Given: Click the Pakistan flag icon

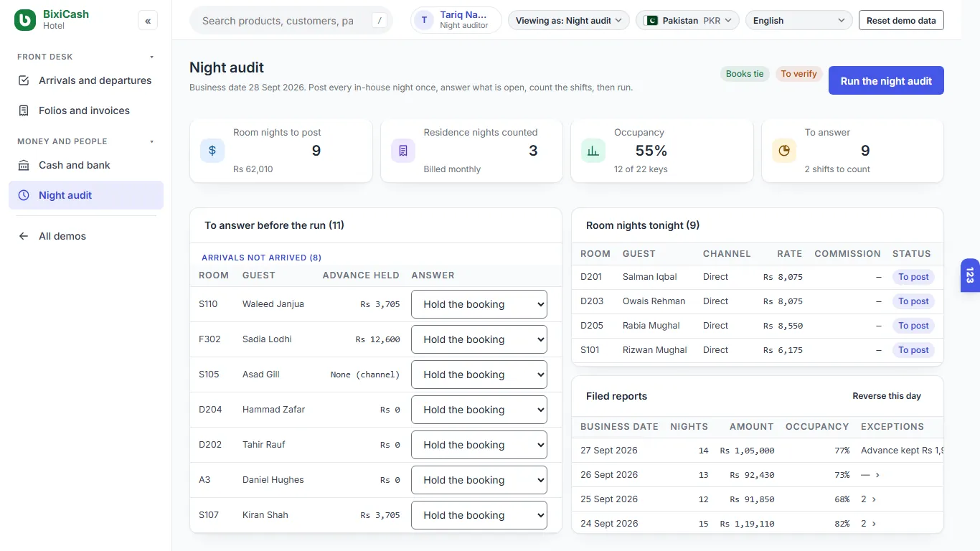Looking at the screenshot, I should click(651, 20).
